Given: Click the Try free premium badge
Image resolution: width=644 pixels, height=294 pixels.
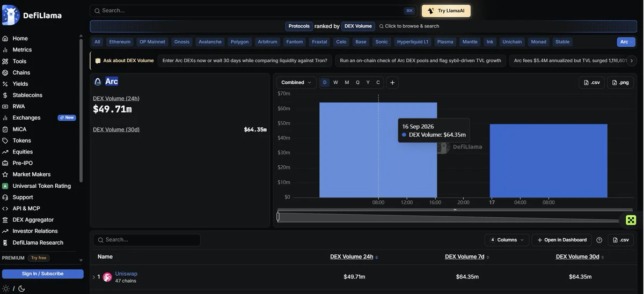Looking at the screenshot, I should (38, 258).
